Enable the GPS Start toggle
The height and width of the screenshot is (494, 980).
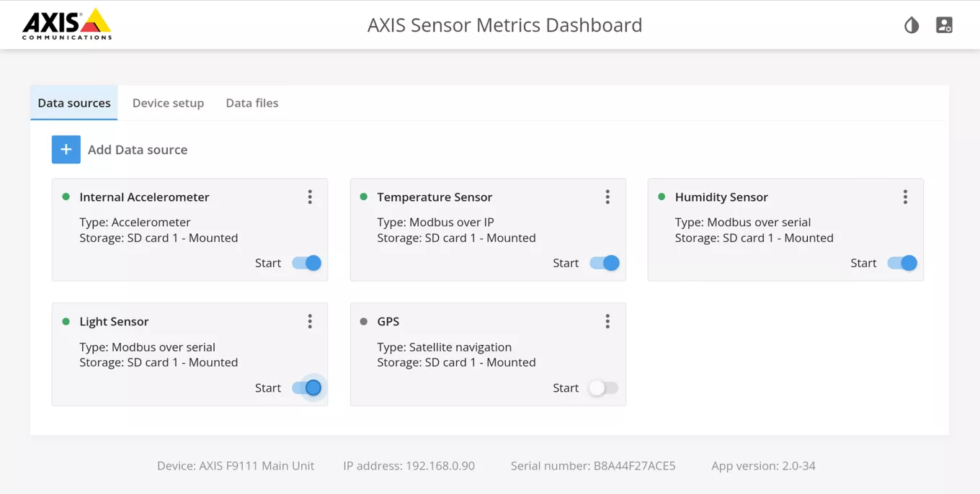point(604,388)
